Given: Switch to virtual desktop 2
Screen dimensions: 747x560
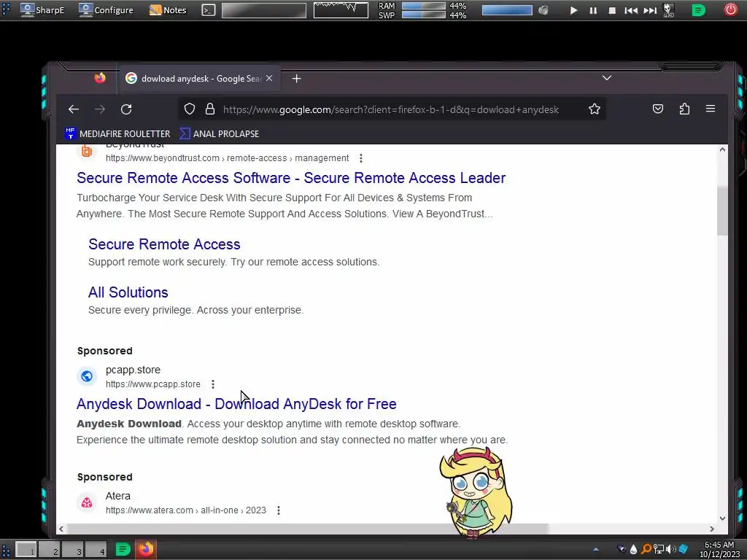Looking at the screenshot, I should point(50,550).
